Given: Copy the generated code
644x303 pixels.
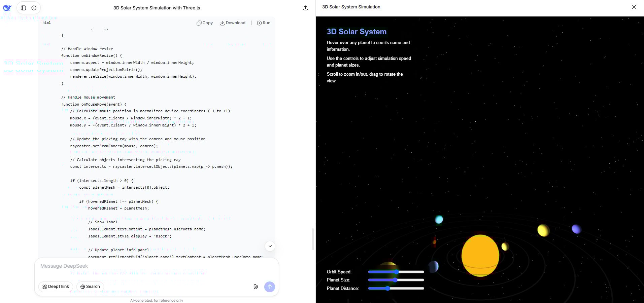Looking at the screenshot, I should coord(204,23).
